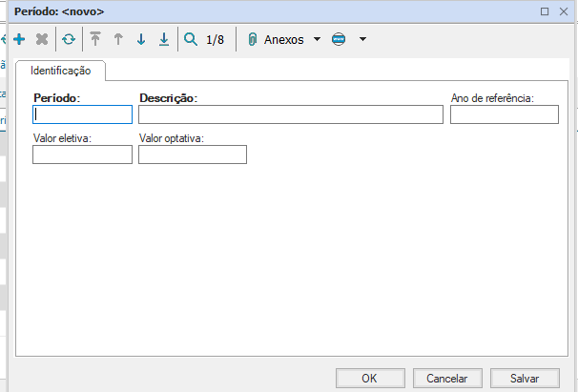The image size is (578, 392).
Task: Click the Cancelar button
Action: (447, 379)
